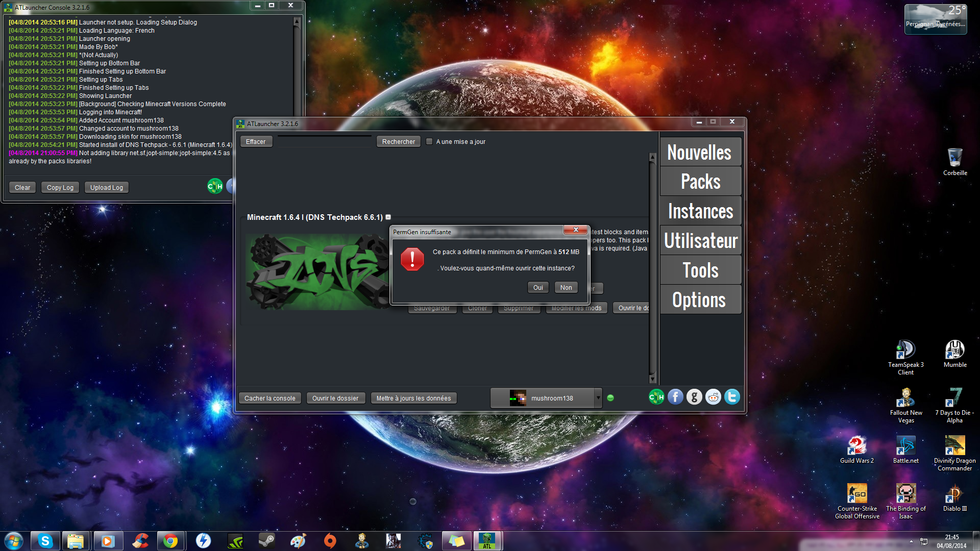Enable the 'A une mise a jour' checkbox
The height and width of the screenshot is (551, 980).
tap(429, 142)
